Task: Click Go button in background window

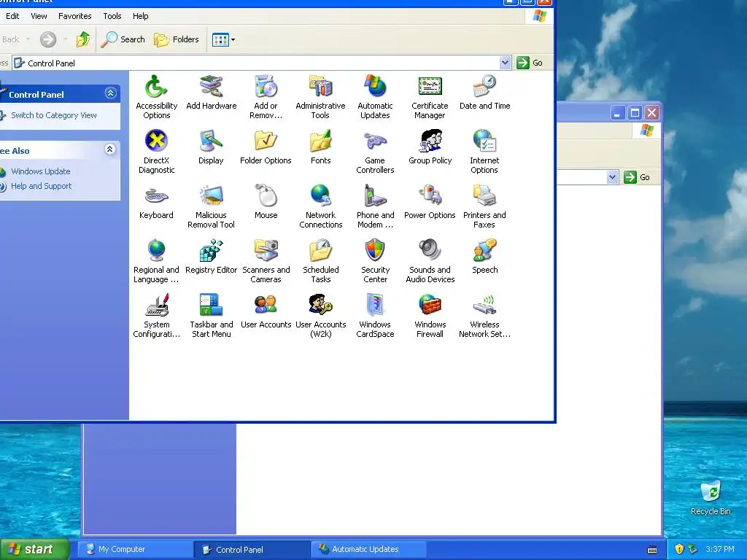Action: coord(638,177)
